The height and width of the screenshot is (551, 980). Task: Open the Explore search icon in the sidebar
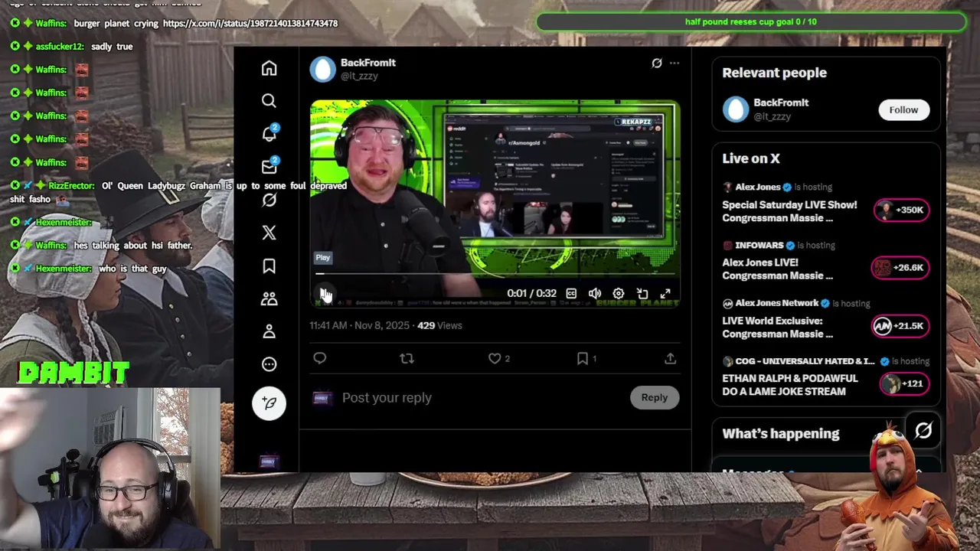point(269,101)
